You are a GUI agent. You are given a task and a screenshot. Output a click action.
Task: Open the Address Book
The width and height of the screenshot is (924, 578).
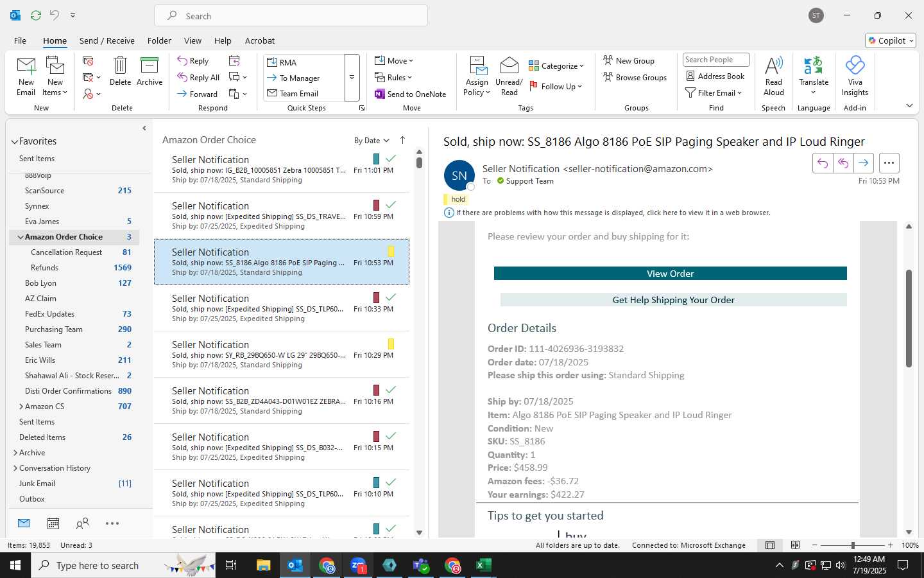pos(715,76)
